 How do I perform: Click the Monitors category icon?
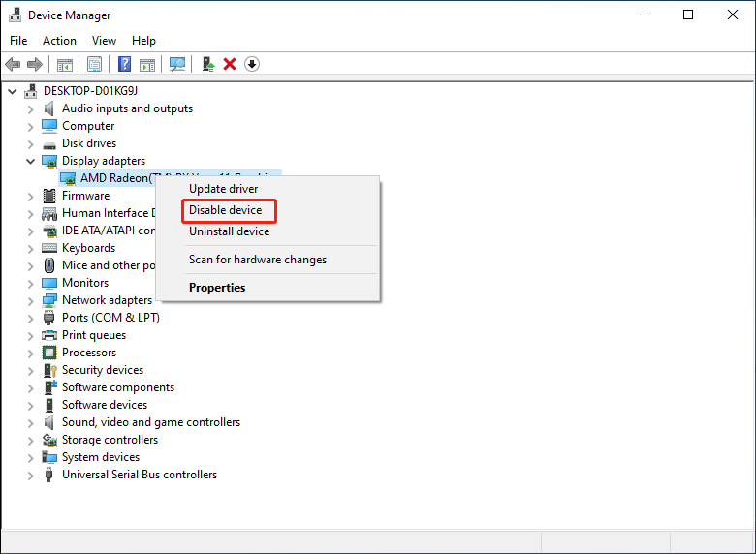[x=49, y=283]
